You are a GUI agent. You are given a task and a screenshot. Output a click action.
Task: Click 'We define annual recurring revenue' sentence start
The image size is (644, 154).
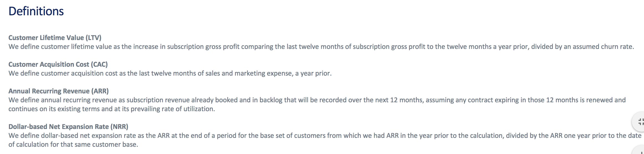coord(63,100)
